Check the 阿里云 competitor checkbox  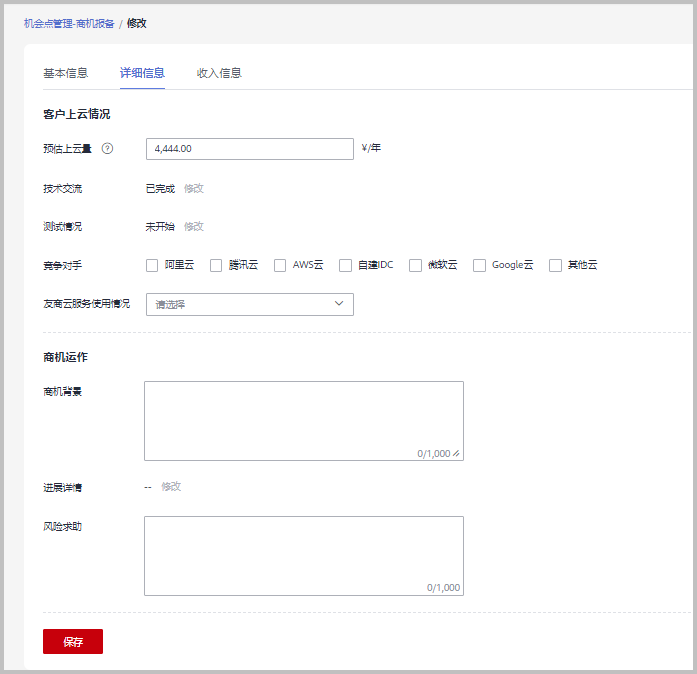tap(152, 265)
